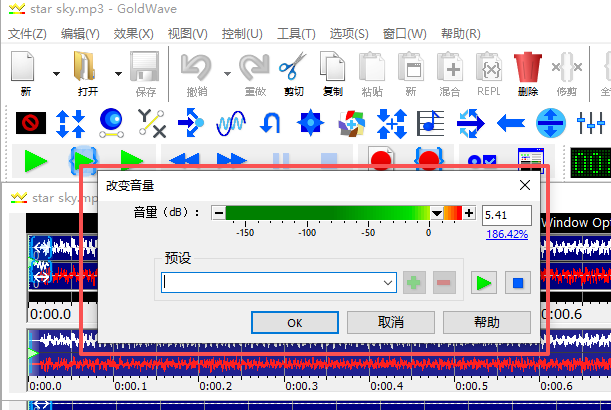Image resolution: width=611 pixels, height=410 pixels.
Task: Click the volume value field showing 5.41
Action: [x=507, y=215]
